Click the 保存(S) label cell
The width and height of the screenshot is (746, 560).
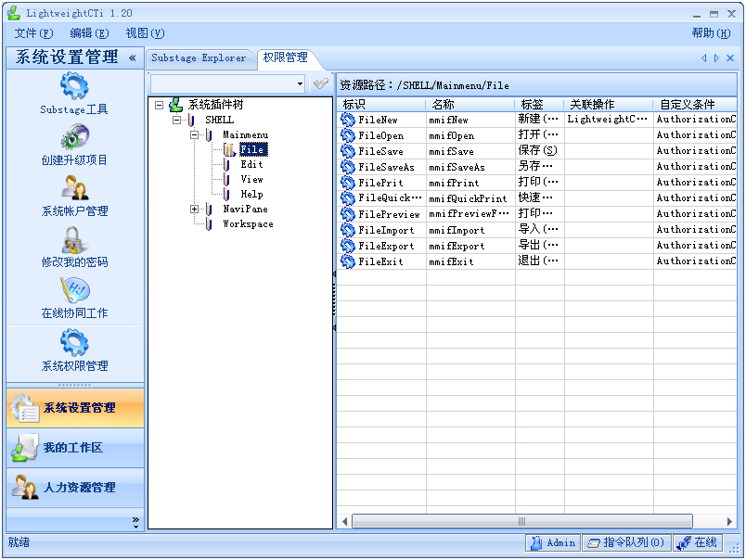[x=539, y=151]
